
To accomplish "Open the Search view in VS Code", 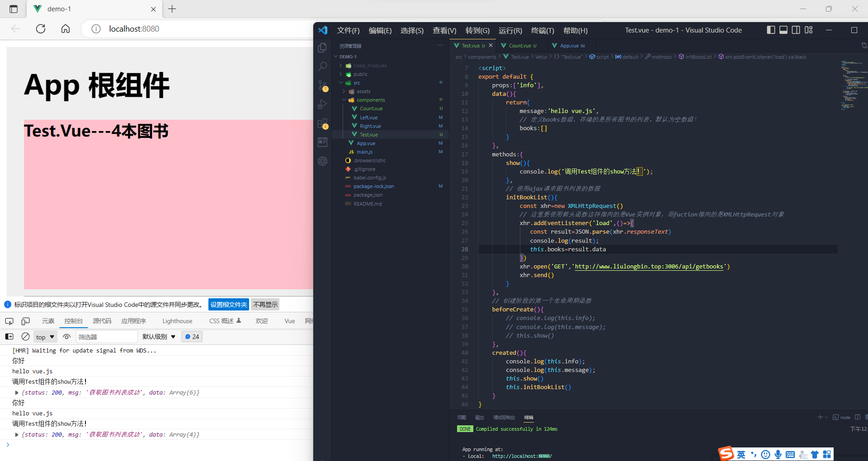I will pos(322,66).
